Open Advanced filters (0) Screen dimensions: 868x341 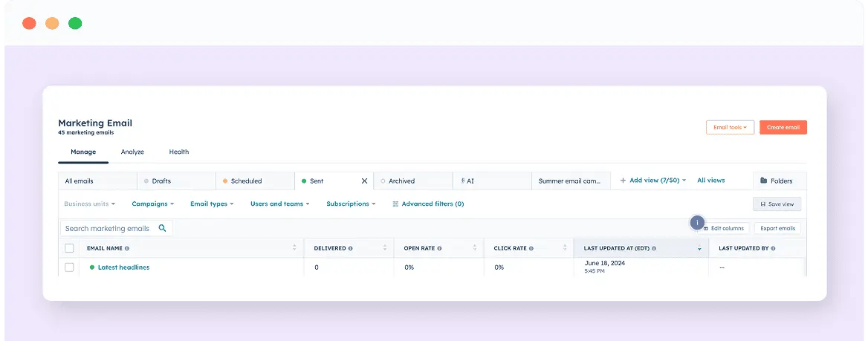(428, 204)
